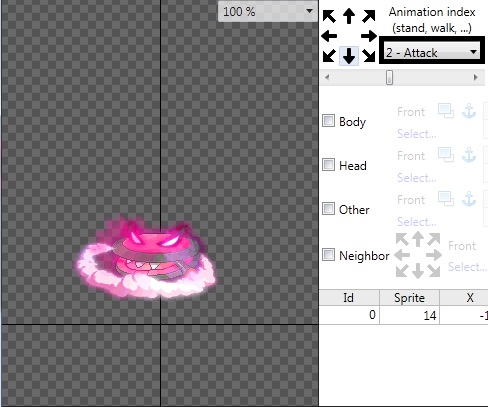Click the Id column header
The height and width of the screenshot is (407, 488).
[x=349, y=298]
